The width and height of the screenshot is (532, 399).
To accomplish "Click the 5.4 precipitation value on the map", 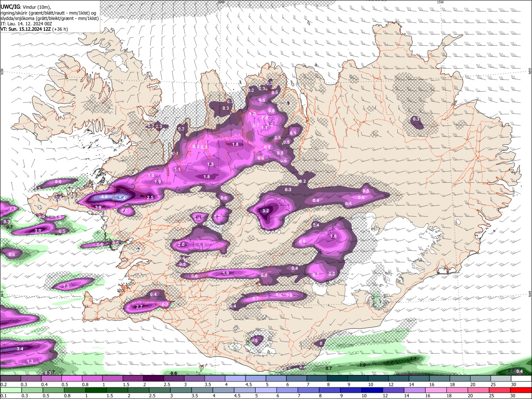I will click(122, 198).
